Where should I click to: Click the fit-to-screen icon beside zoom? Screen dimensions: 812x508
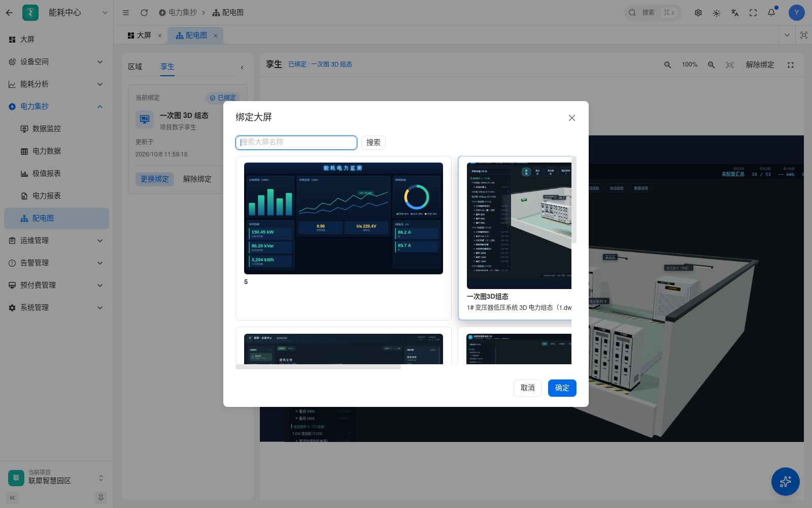[730, 65]
